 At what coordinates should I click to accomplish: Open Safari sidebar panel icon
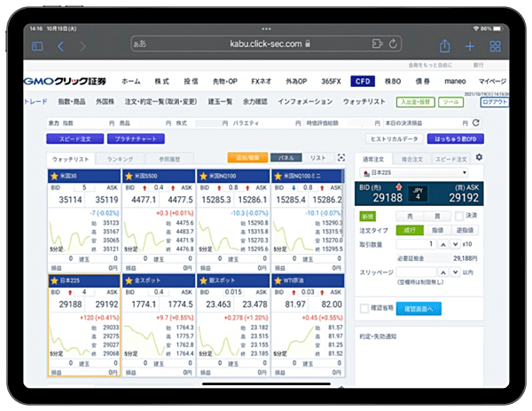click(x=37, y=46)
